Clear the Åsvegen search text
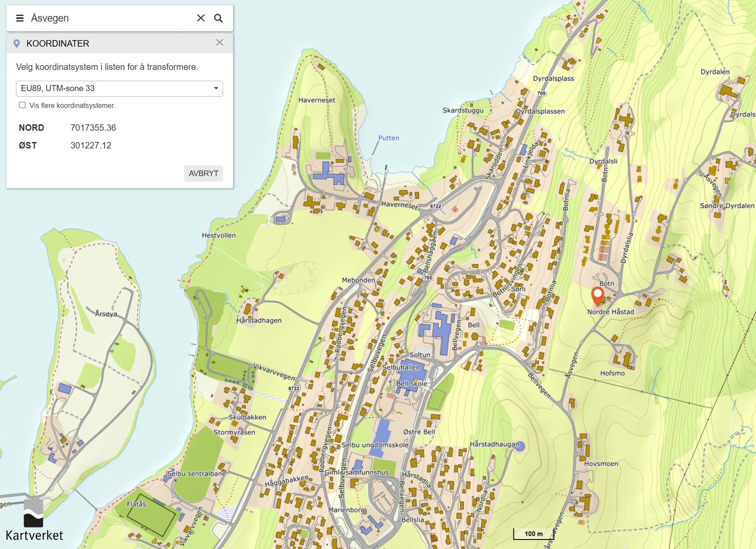The width and height of the screenshot is (756, 549). click(x=201, y=18)
